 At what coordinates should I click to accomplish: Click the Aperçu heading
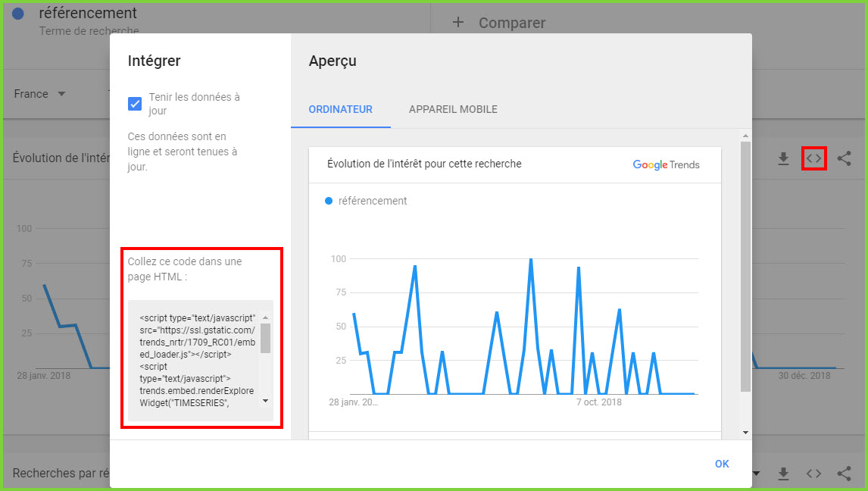click(x=333, y=61)
